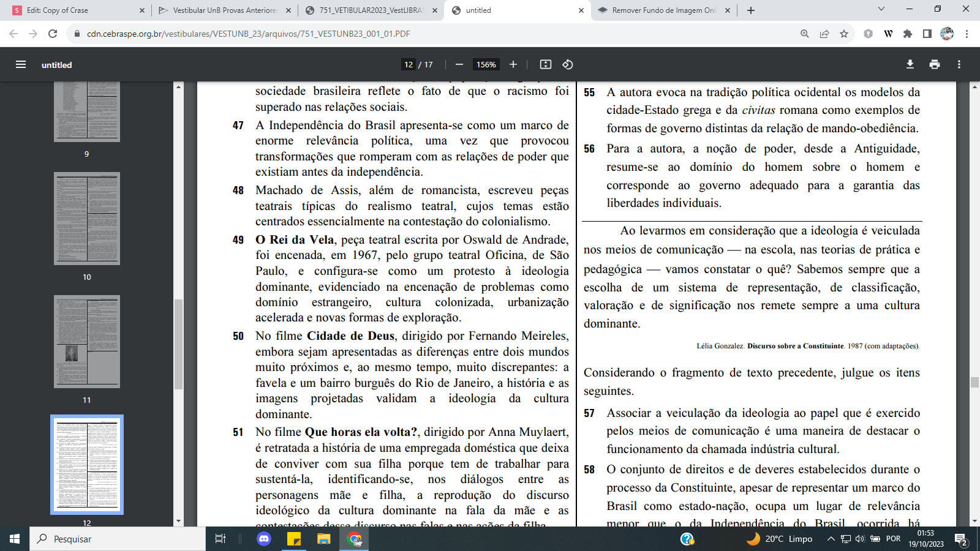
Task: Close the Vestibular UnB Provas Anteriores tab
Action: tap(288, 10)
